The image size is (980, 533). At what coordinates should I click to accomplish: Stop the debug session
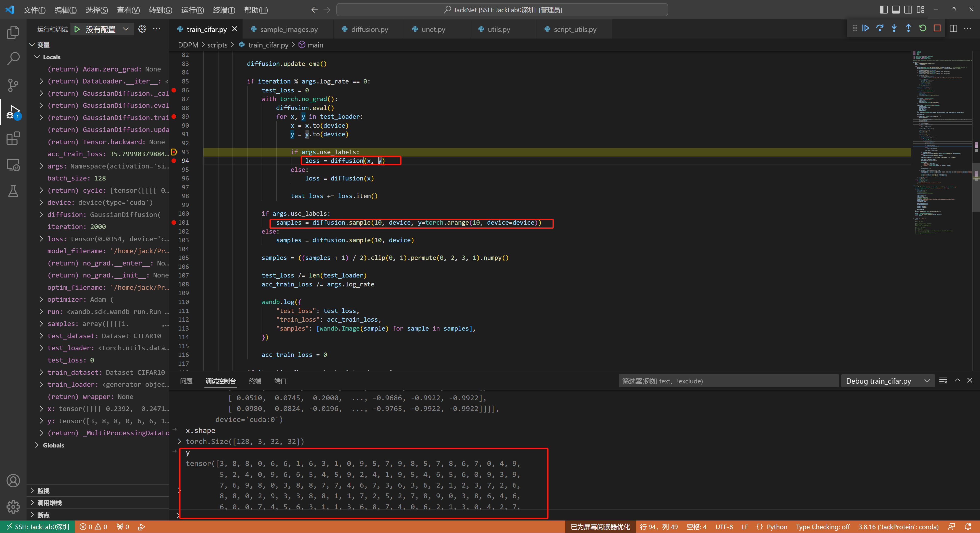click(937, 28)
